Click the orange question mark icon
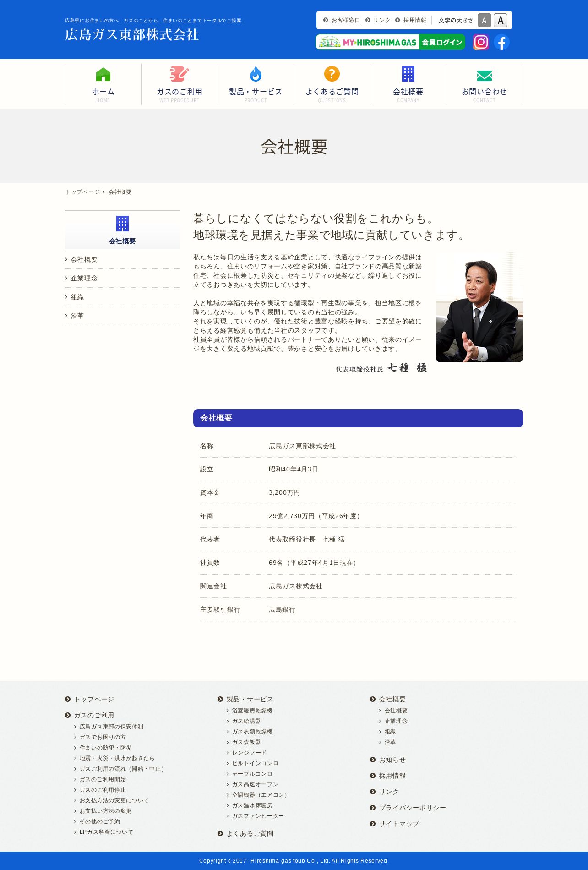Screen dimensions: 588x870 (332, 74)
